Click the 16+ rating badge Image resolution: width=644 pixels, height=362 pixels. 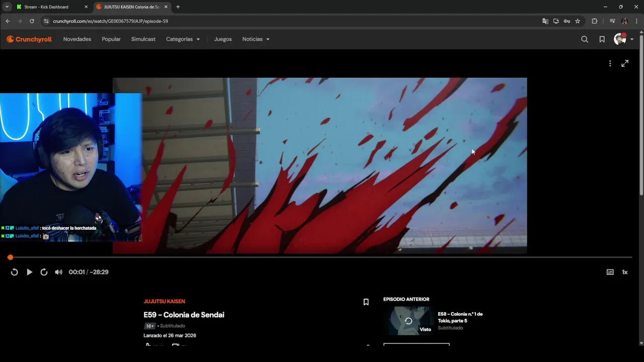[x=150, y=326]
